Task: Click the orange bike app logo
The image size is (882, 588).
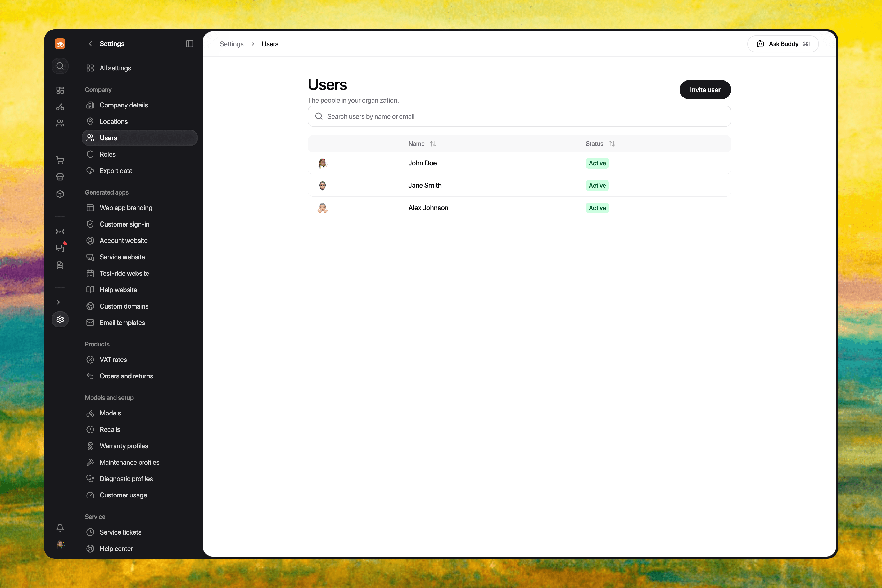Action: [x=60, y=44]
